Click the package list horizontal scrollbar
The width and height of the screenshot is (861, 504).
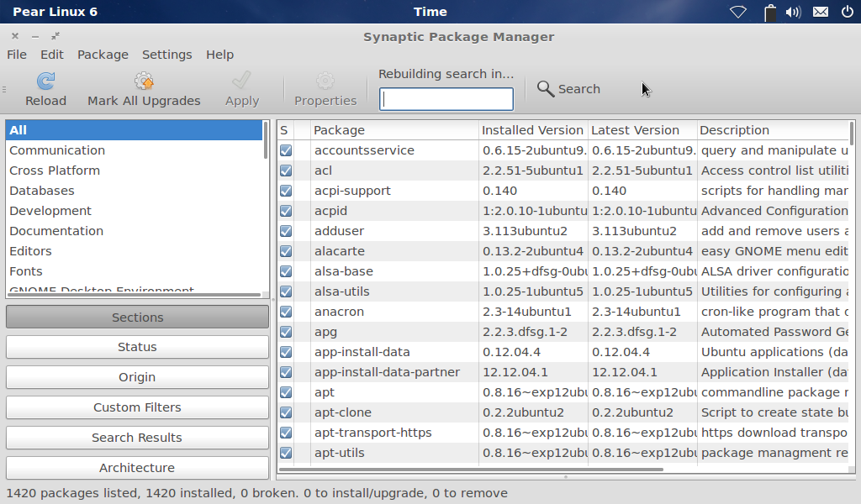(471, 470)
